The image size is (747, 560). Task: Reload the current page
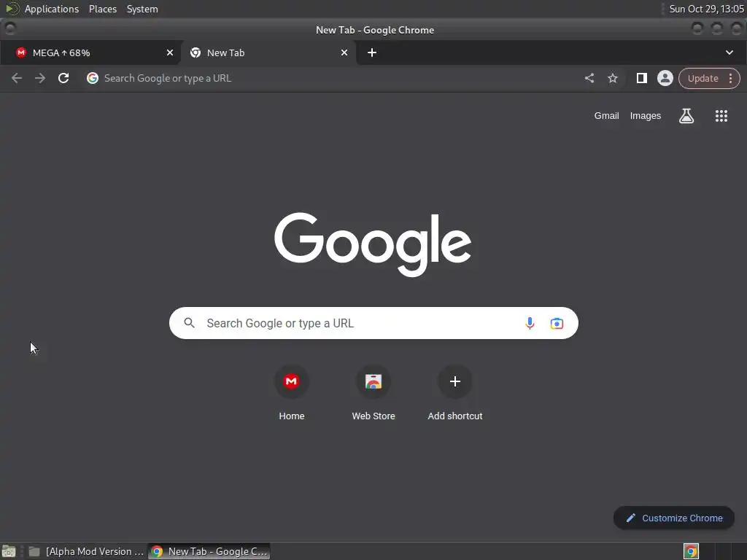tap(63, 78)
